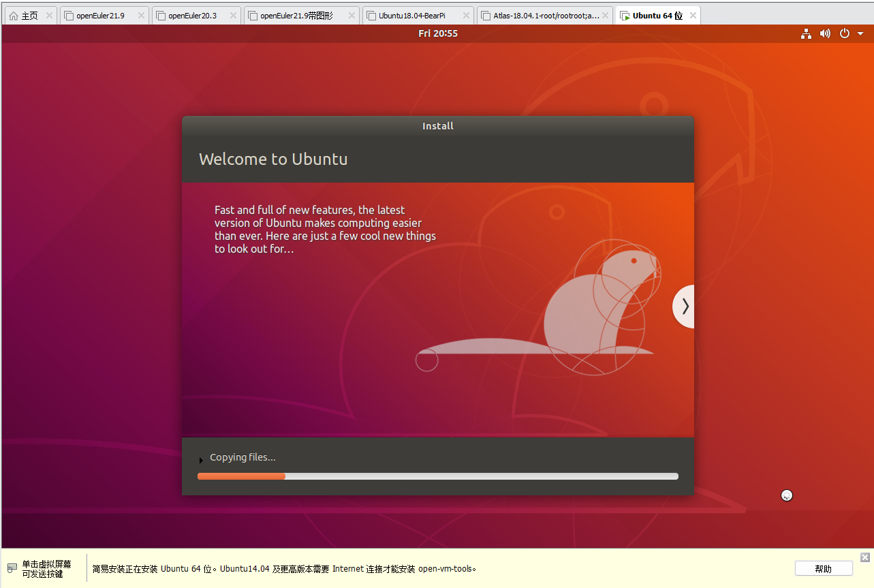Click the installation progress bar
The height and width of the screenshot is (588, 874).
438,476
